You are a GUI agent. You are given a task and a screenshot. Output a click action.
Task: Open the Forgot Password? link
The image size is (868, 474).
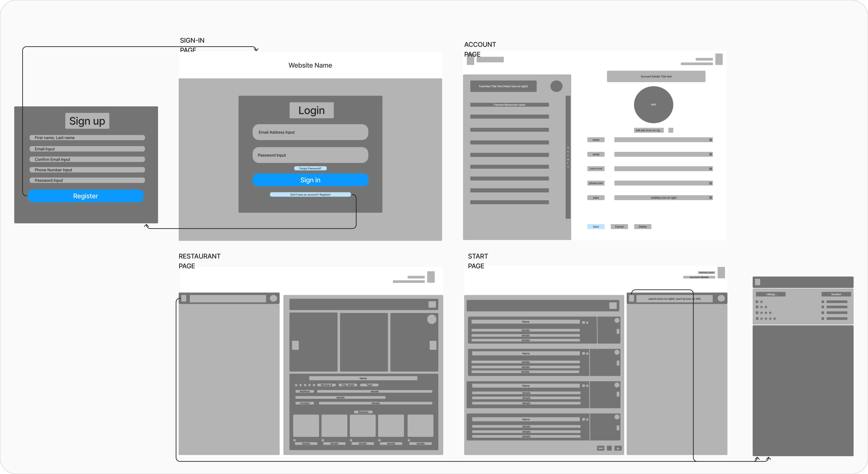pyautogui.click(x=310, y=168)
